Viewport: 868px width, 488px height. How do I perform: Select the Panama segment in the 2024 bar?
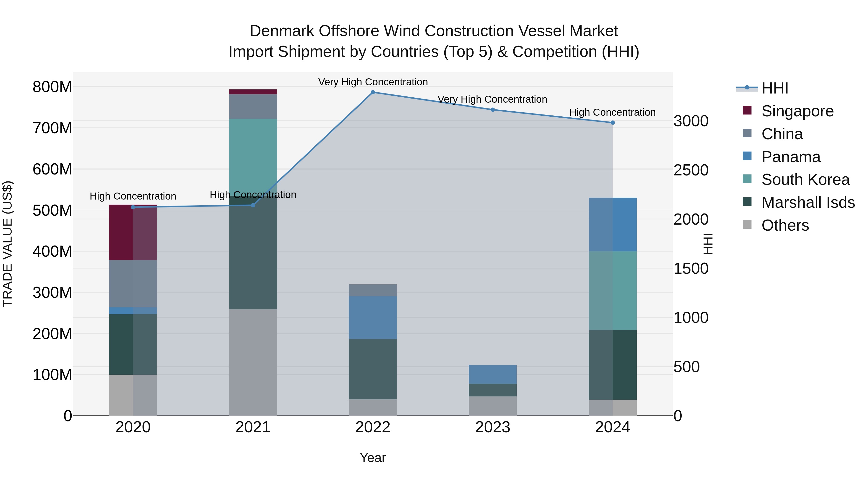(x=613, y=225)
